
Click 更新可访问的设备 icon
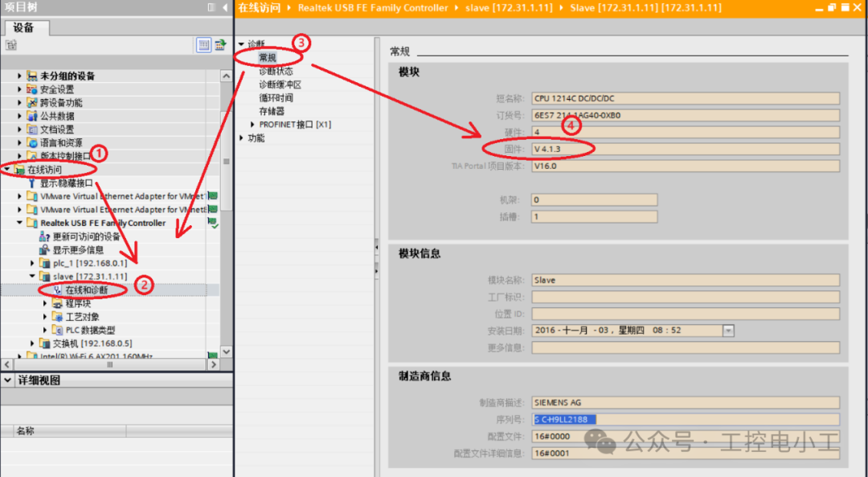pyautogui.click(x=45, y=236)
